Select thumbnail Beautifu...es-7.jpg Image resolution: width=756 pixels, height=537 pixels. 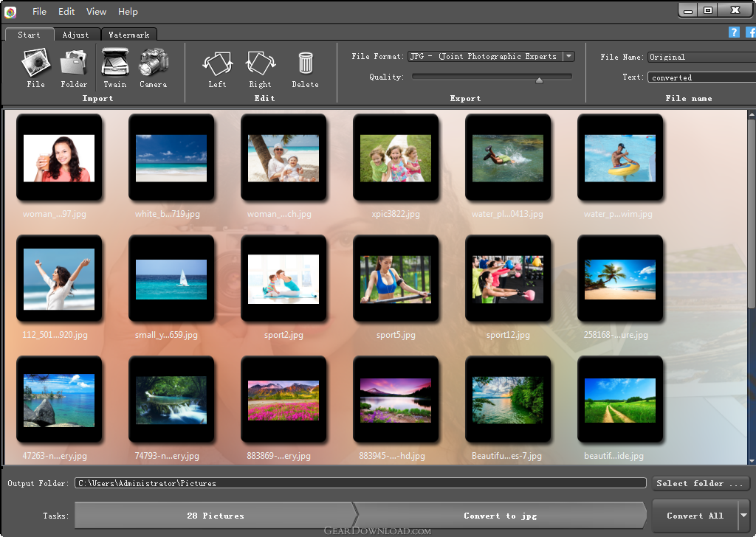tap(508, 400)
